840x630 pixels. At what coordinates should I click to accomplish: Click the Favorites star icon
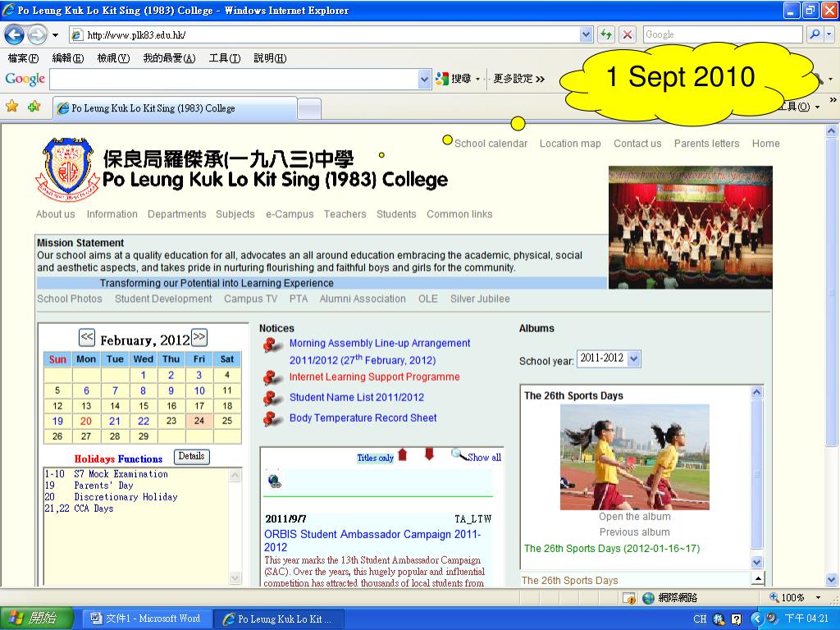coord(11,106)
